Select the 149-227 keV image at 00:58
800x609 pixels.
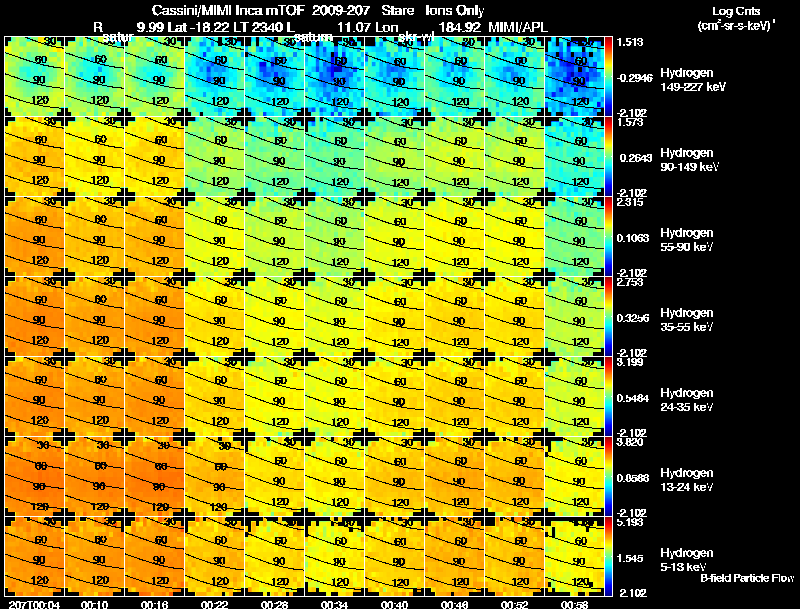pyautogui.click(x=574, y=76)
